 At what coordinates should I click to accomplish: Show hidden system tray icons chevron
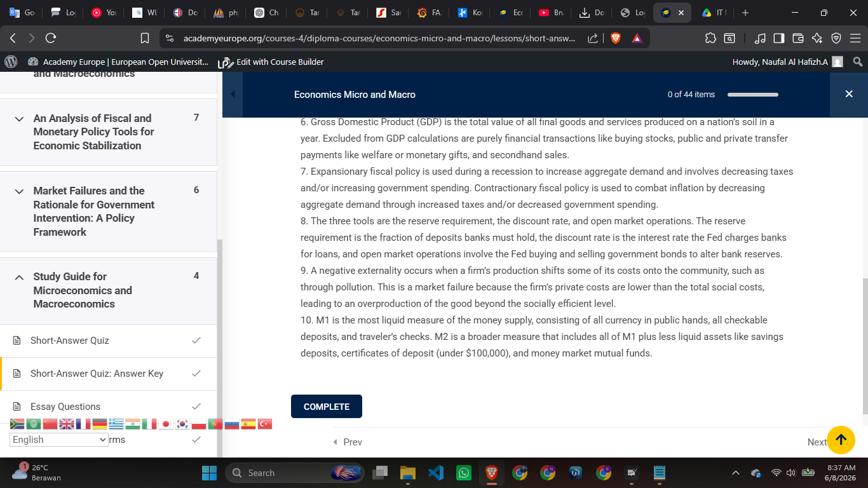click(x=736, y=473)
